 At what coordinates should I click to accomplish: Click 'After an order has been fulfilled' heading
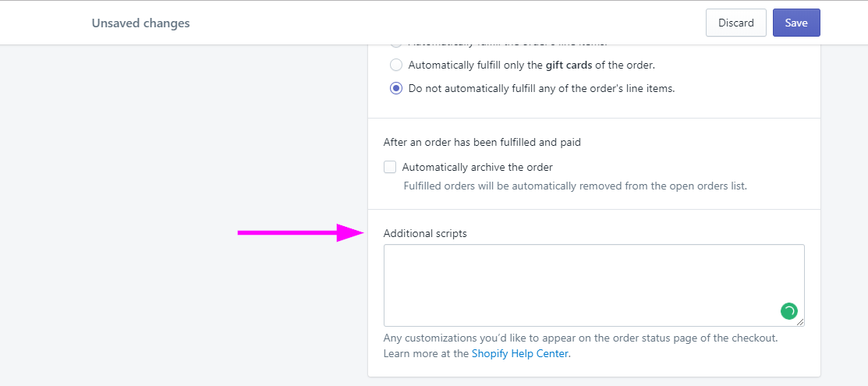[x=482, y=143]
